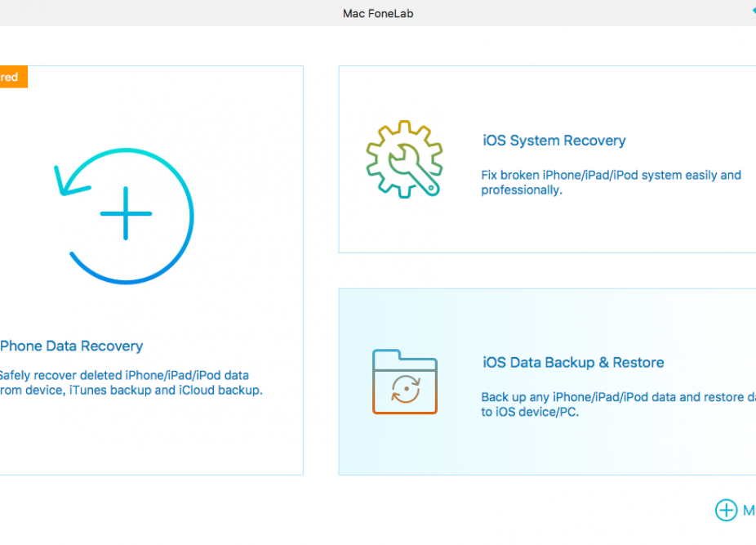
Task: Open the iPhone Data Recovery circular arrow icon
Action: point(124,216)
